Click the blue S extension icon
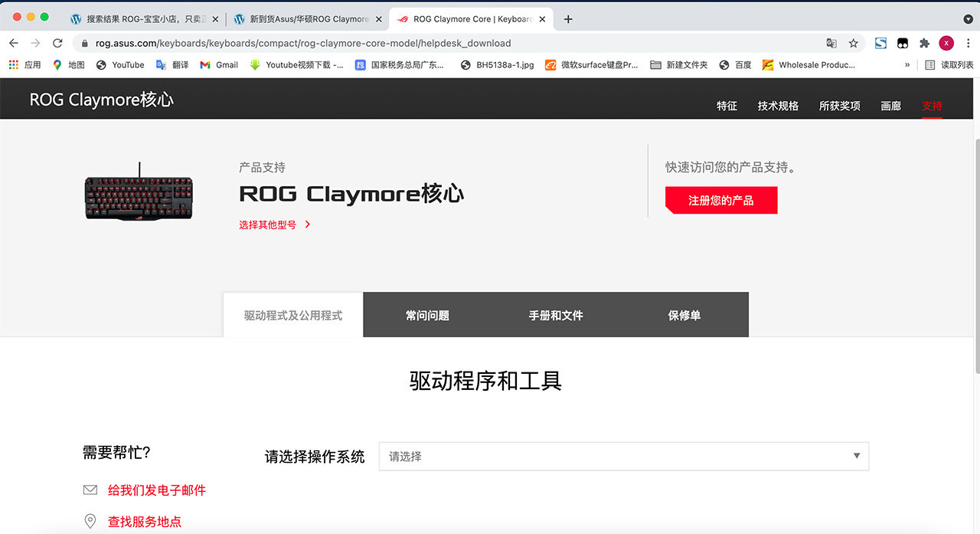 [880, 43]
